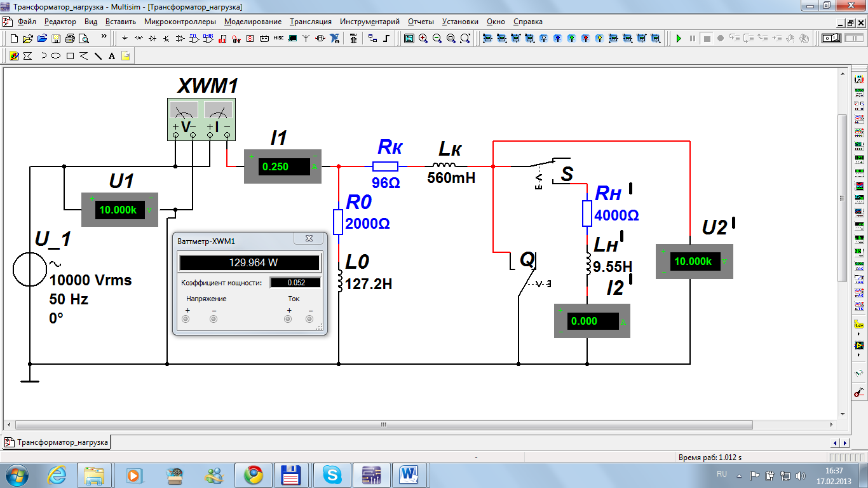Open the Моделирование menu
The height and width of the screenshot is (488, 868).
click(252, 22)
